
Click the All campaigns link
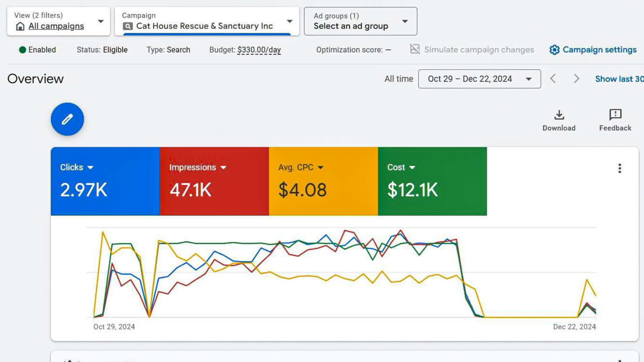point(56,26)
